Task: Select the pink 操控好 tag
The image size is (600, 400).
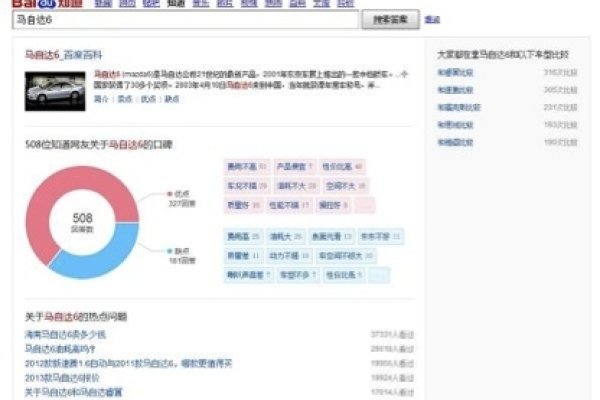Action: click(333, 205)
